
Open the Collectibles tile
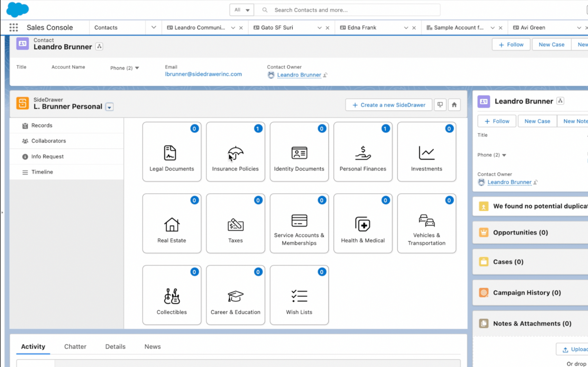click(172, 295)
